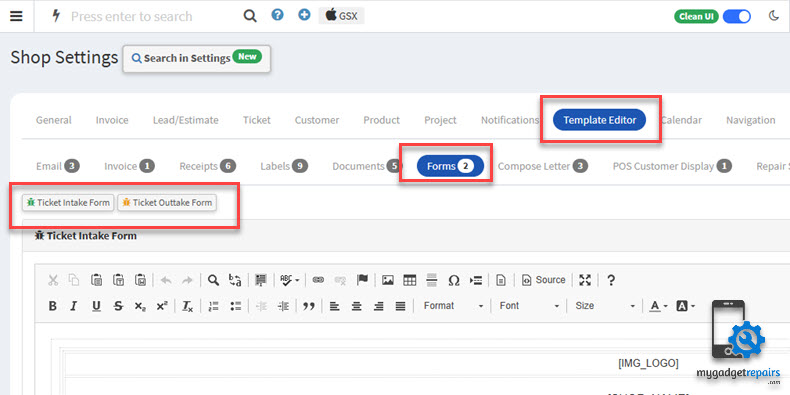The height and width of the screenshot is (395, 790).
Task: Click the Copy toolbar icon
Action: [x=74, y=280]
